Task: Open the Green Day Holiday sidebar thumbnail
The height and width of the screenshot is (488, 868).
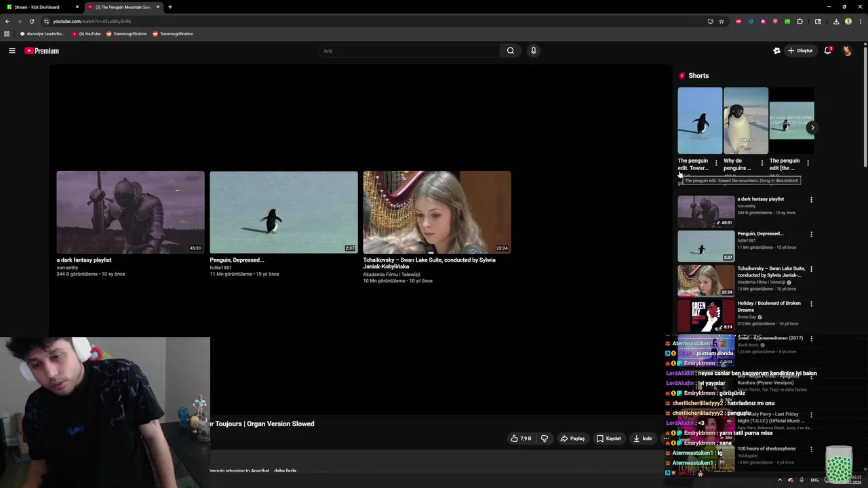Action: coord(706,315)
